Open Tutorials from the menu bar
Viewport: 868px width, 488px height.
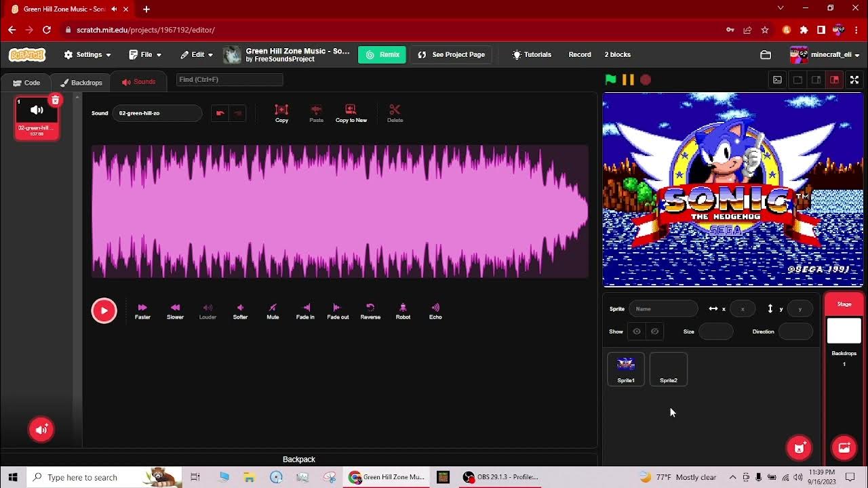click(x=532, y=54)
